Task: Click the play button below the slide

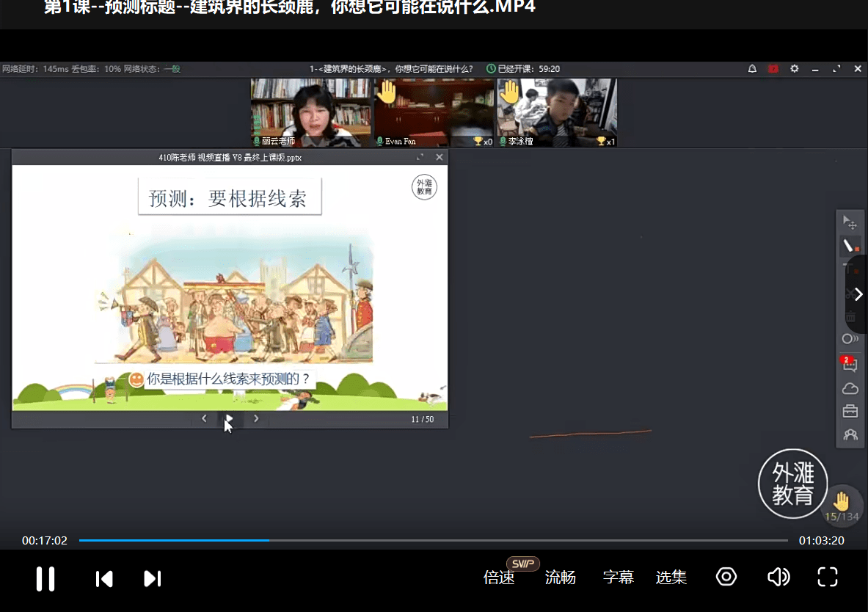Action: click(x=229, y=419)
